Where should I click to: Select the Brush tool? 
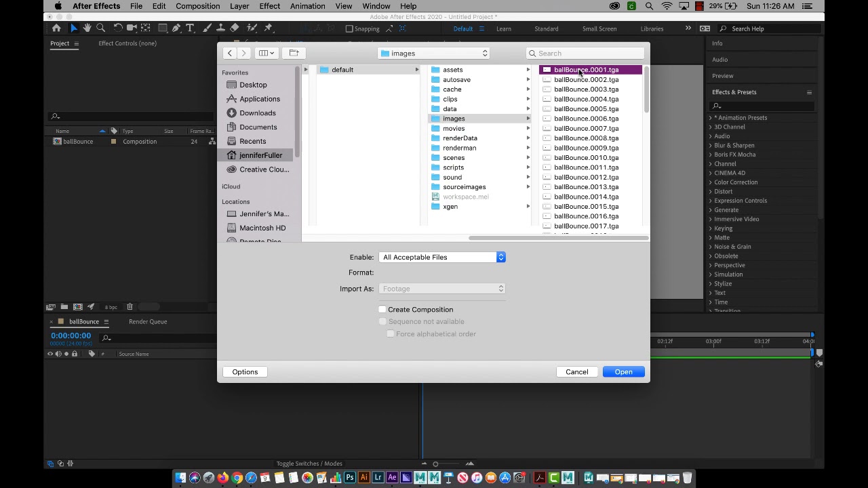(208, 28)
